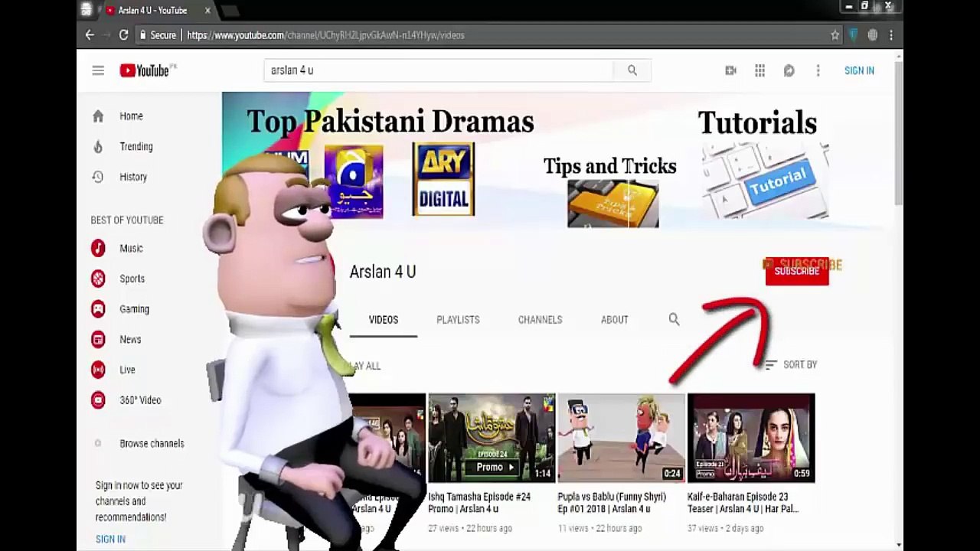The width and height of the screenshot is (980, 551).
Task: Click the Pupla vs Bablu cartoon thumbnail
Action: [x=621, y=438]
